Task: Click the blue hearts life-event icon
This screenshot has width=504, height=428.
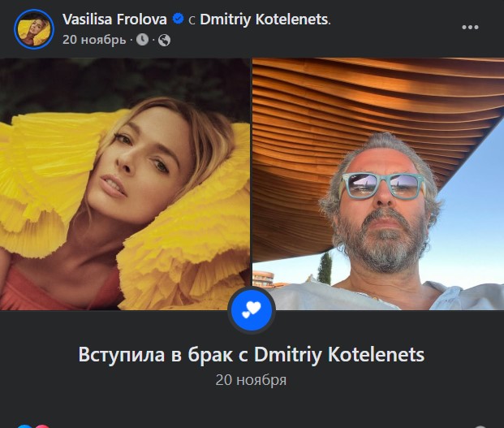Action: click(x=252, y=310)
